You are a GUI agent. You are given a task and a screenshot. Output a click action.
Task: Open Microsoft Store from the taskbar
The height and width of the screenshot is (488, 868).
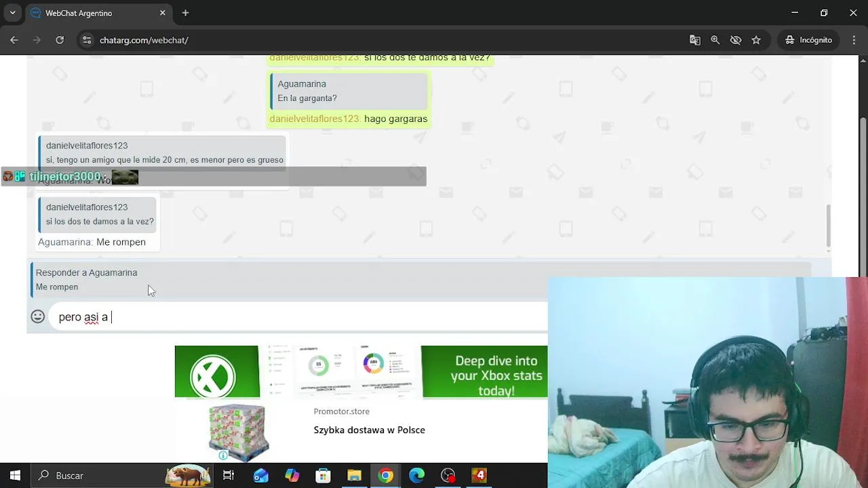pyautogui.click(x=323, y=475)
